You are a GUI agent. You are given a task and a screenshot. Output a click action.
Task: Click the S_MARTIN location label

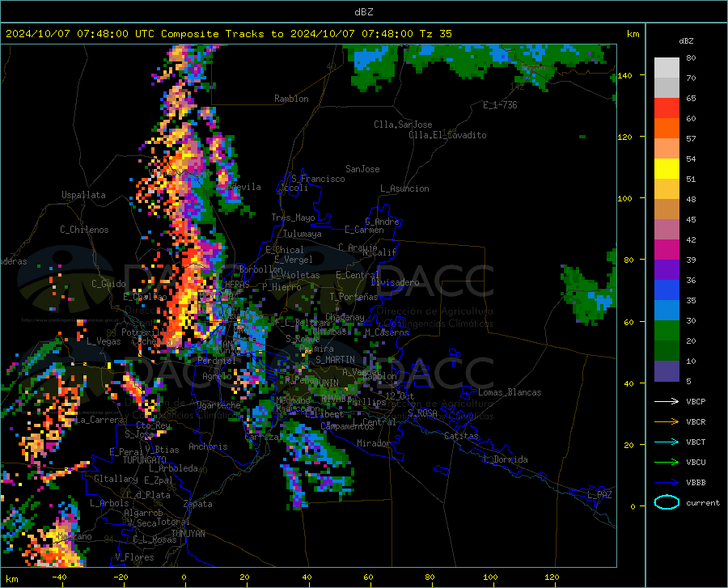click(x=335, y=360)
